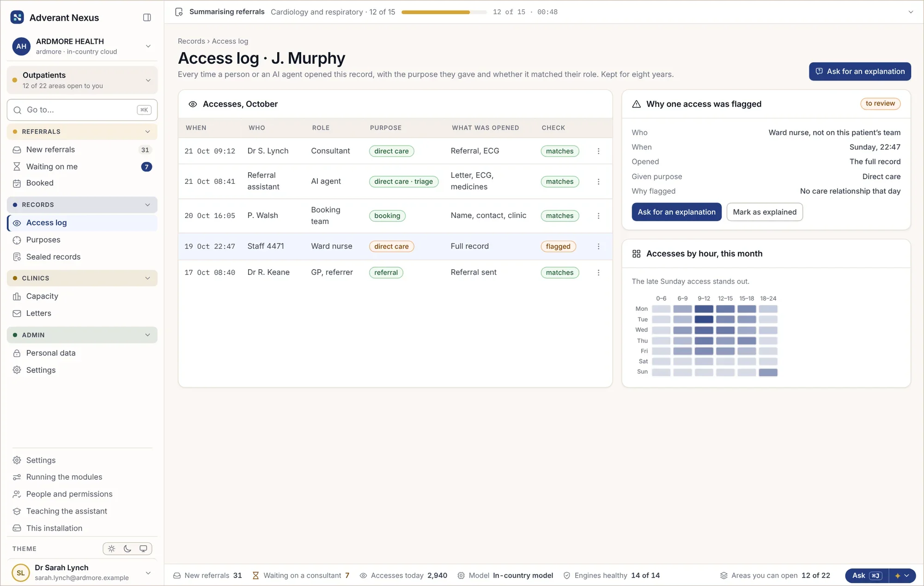Switch to dark theme

pos(128,549)
